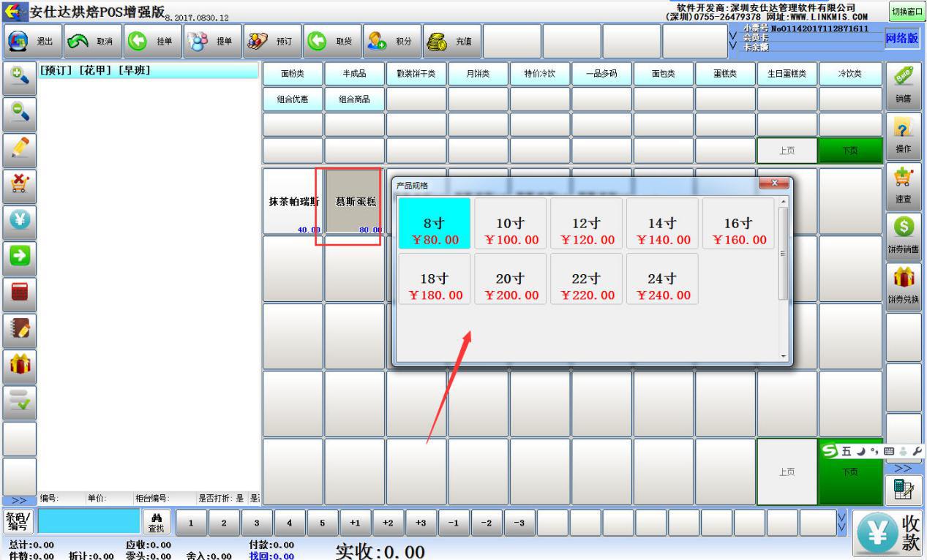Close the 产品规格 dialog
The width and height of the screenshot is (927, 560).
tap(774, 183)
